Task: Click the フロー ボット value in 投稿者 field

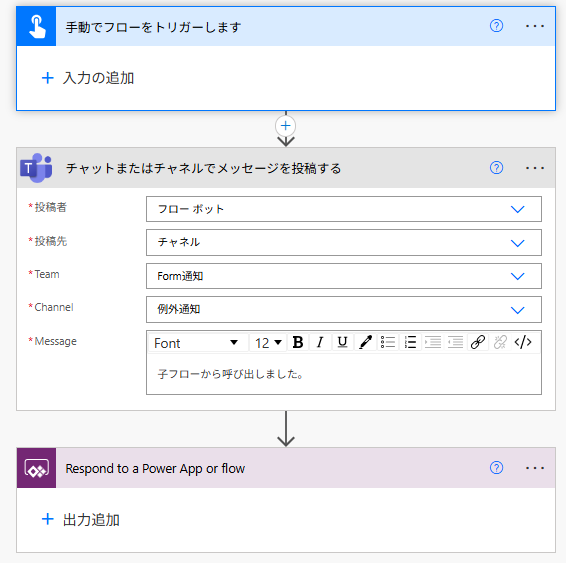Action: (x=191, y=209)
